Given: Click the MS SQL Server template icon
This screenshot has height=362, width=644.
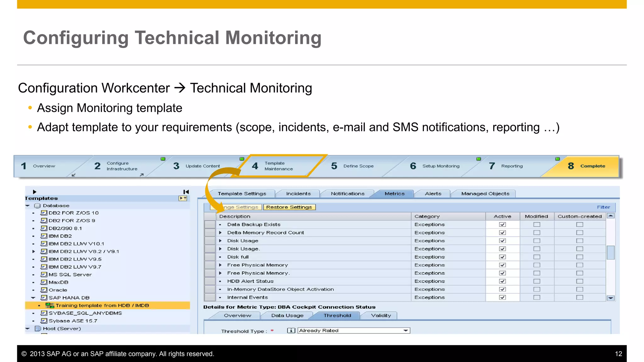Looking at the screenshot, I should pos(44,274).
